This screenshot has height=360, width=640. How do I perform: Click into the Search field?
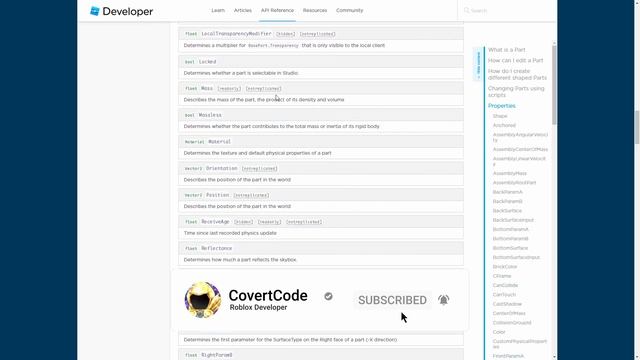pos(506,10)
